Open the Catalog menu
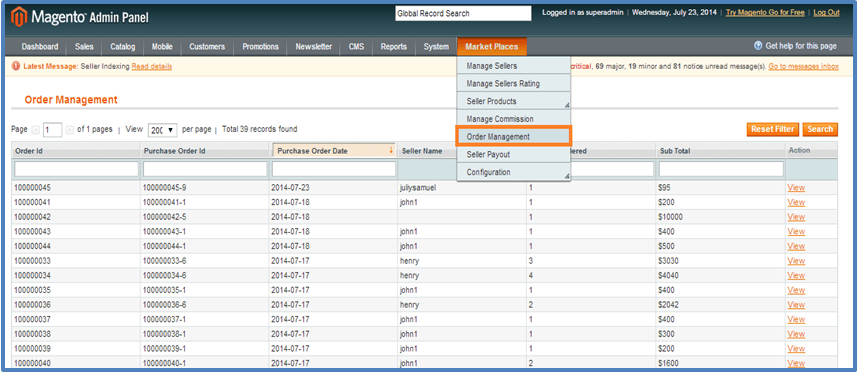The height and width of the screenshot is (372, 857). [x=122, y=47]
